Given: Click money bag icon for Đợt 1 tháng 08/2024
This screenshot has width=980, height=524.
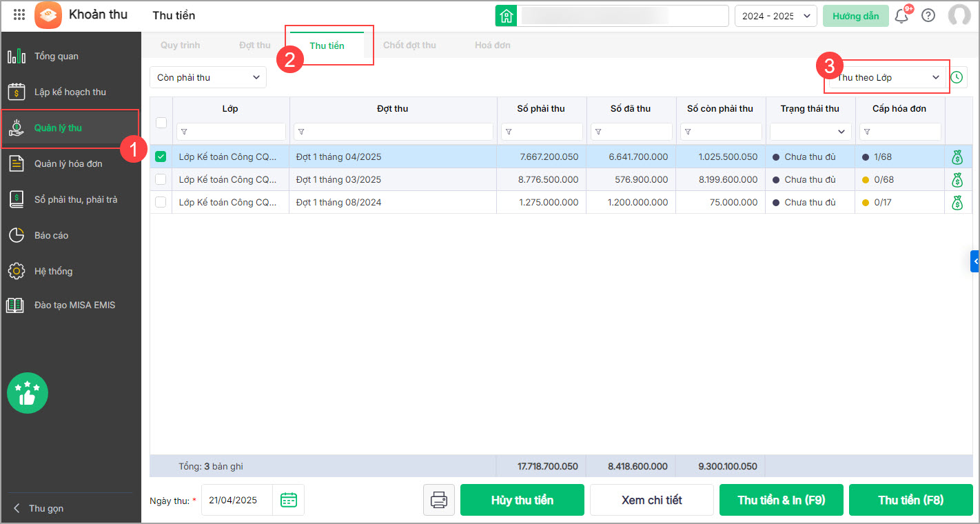Looking at the screenshot, I should 957,203.
